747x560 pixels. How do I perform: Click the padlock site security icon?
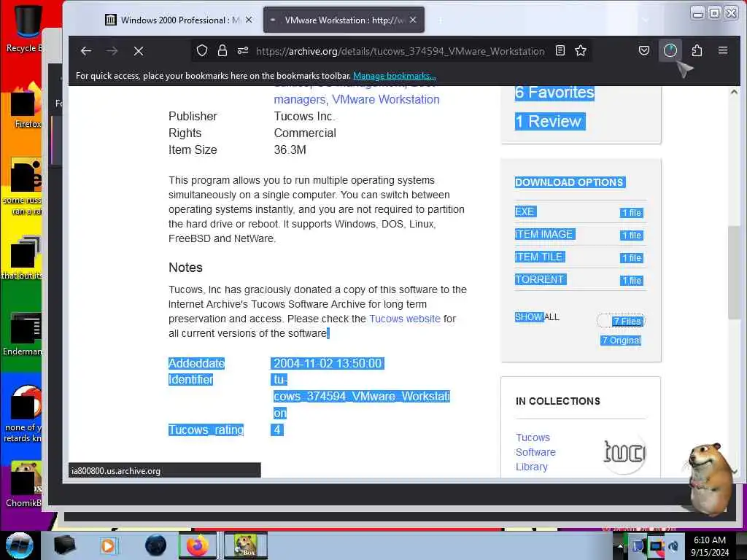[x=222, y=50]
